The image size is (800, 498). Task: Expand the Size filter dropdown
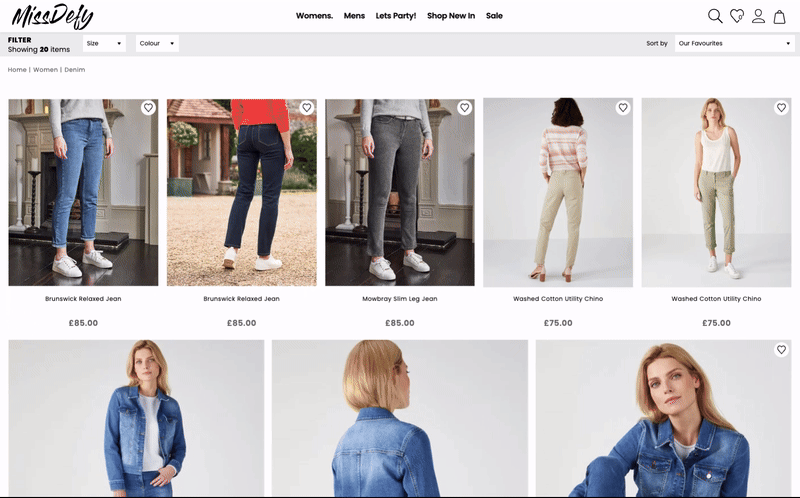tap(104, 44)
